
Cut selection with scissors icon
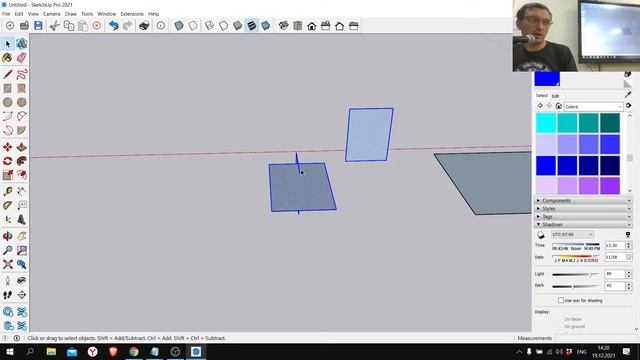[55, 26]
